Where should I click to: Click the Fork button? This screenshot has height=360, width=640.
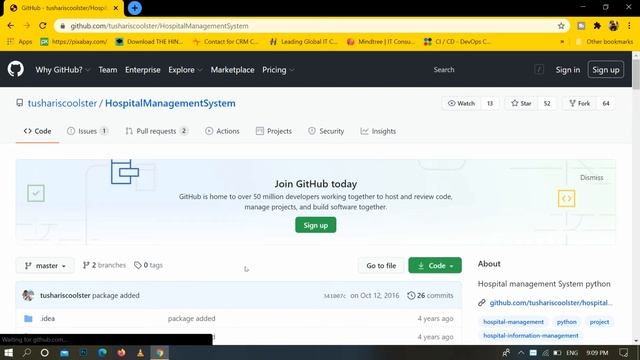coord(580,103)
